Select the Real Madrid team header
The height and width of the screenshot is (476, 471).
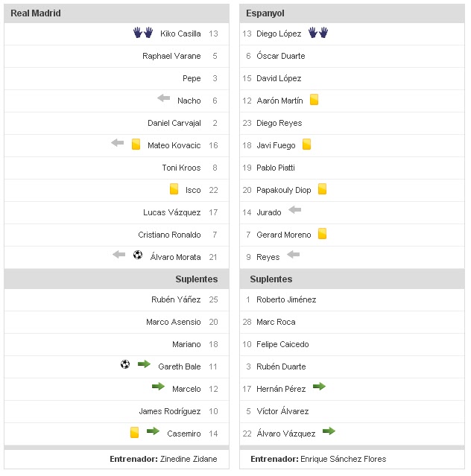coord(36,13)
